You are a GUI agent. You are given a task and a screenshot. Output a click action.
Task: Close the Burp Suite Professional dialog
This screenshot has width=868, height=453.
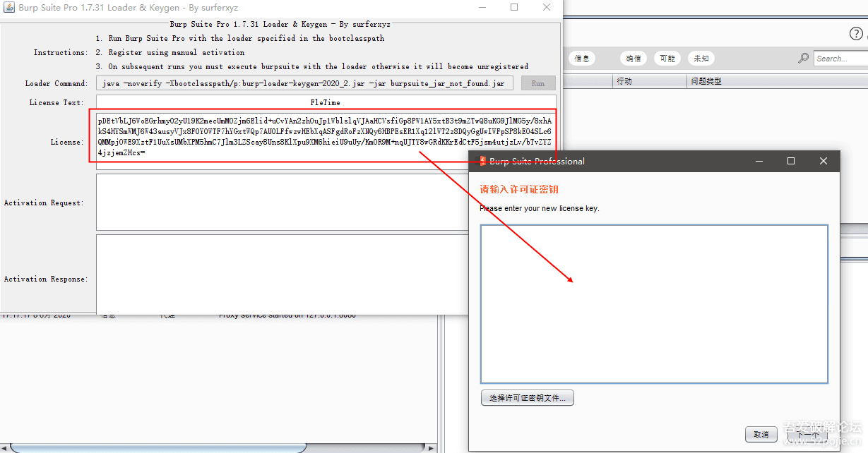(x=824, y=161)
